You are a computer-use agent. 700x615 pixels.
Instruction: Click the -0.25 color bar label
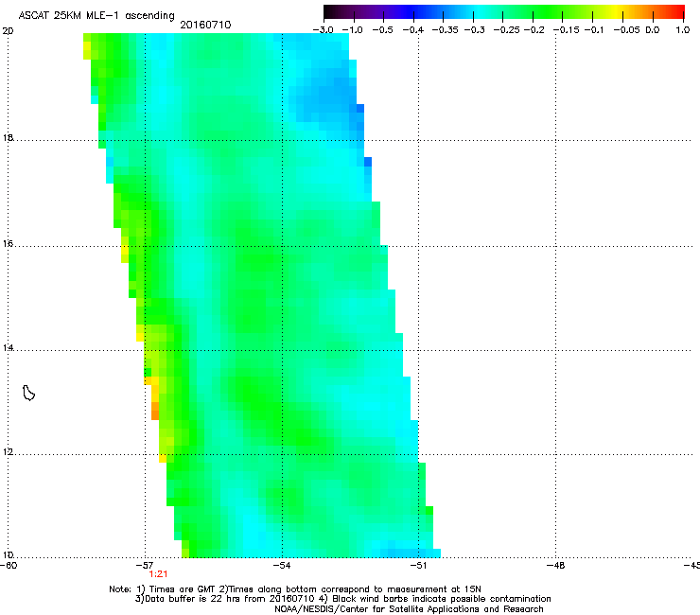point(507,30)
